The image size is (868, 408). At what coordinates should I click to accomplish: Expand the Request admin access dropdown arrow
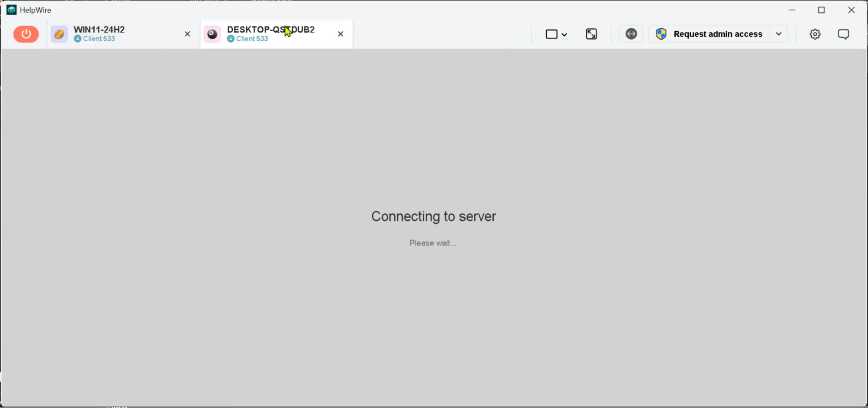coord(779,34)
